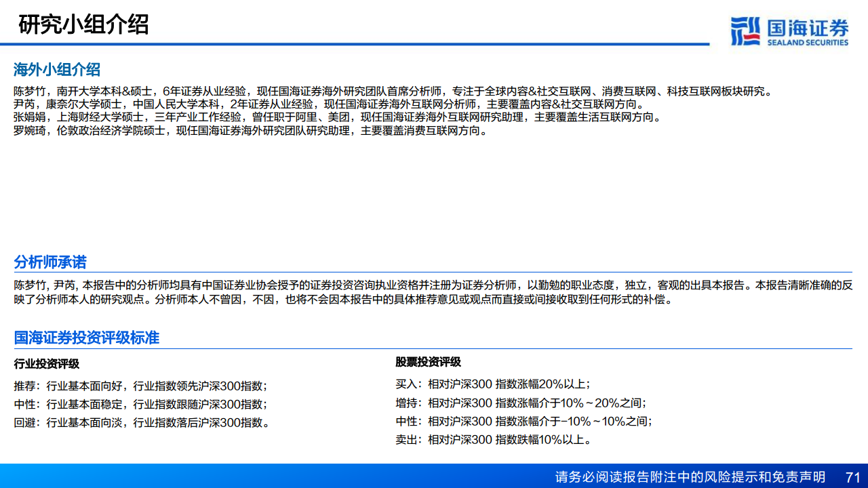Click the Sealand Securities logo icon
Screen dimensions: 868x488
coord(745,31)
